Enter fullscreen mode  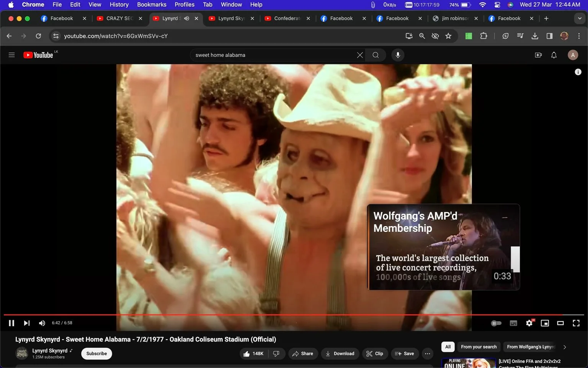click(x=576, y=323)
